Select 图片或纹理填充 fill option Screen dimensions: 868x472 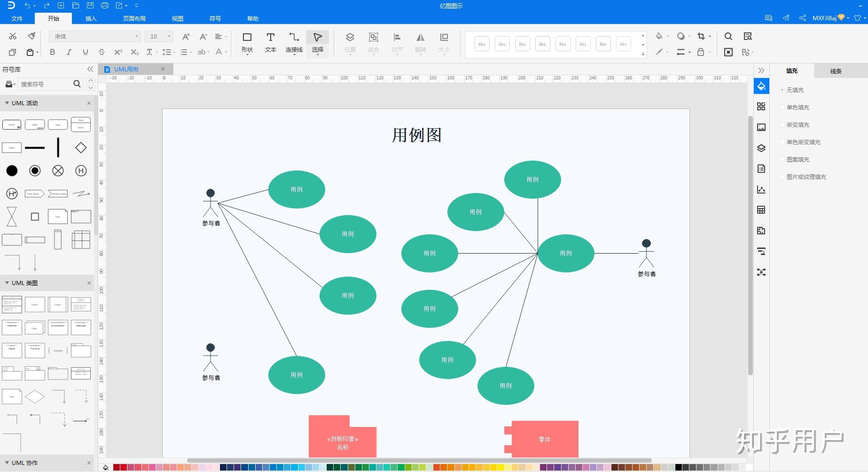(x=804, y=177)
